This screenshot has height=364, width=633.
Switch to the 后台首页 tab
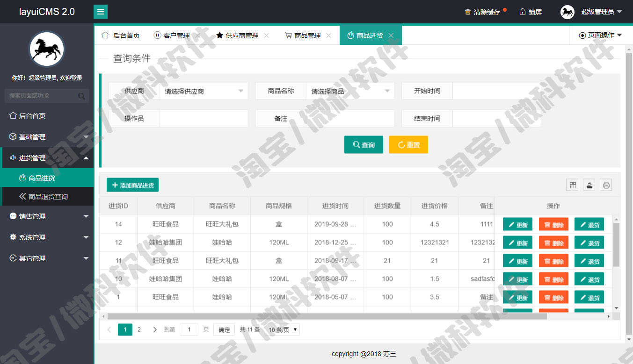(x=121, y=36)
